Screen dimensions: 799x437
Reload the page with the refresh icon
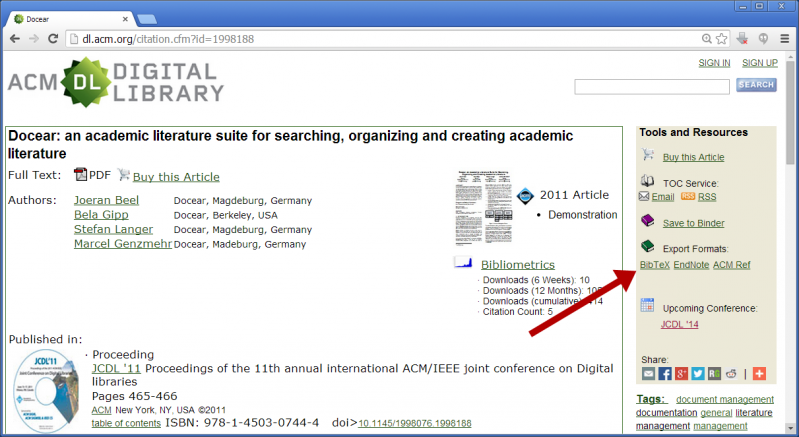point(53,39)
